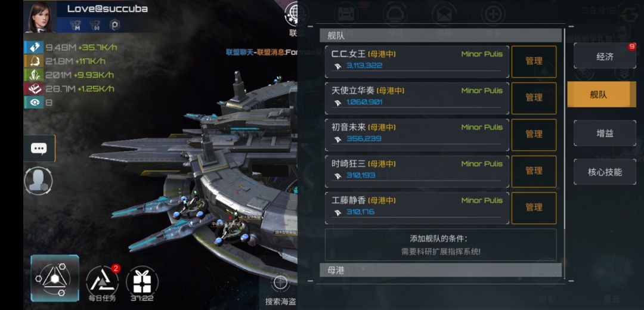Open the chat speech bubble icon

coord(39,148)
